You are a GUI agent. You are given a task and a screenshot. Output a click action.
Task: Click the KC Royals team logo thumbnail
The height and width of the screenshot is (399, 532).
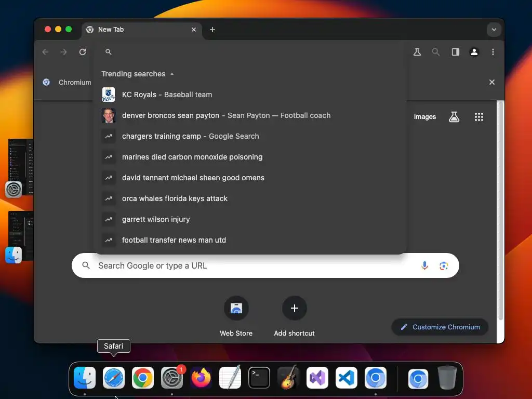click(x=109, y=95)
